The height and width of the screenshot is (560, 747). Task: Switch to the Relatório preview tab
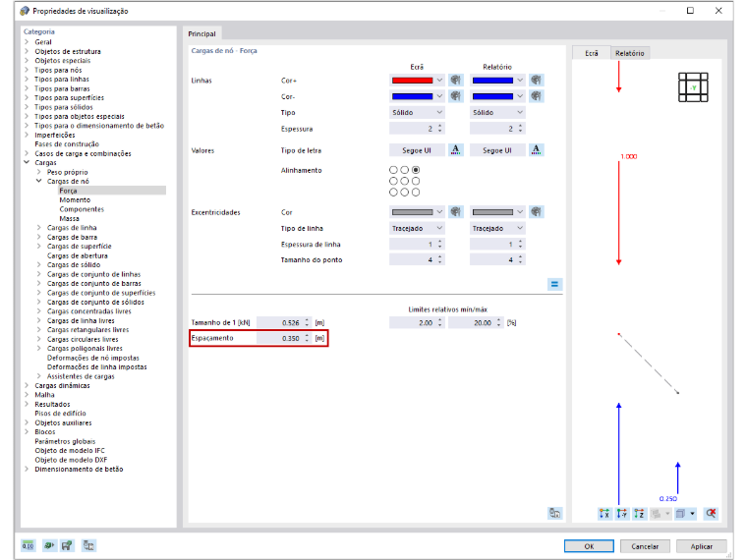(x=629, y=53)
